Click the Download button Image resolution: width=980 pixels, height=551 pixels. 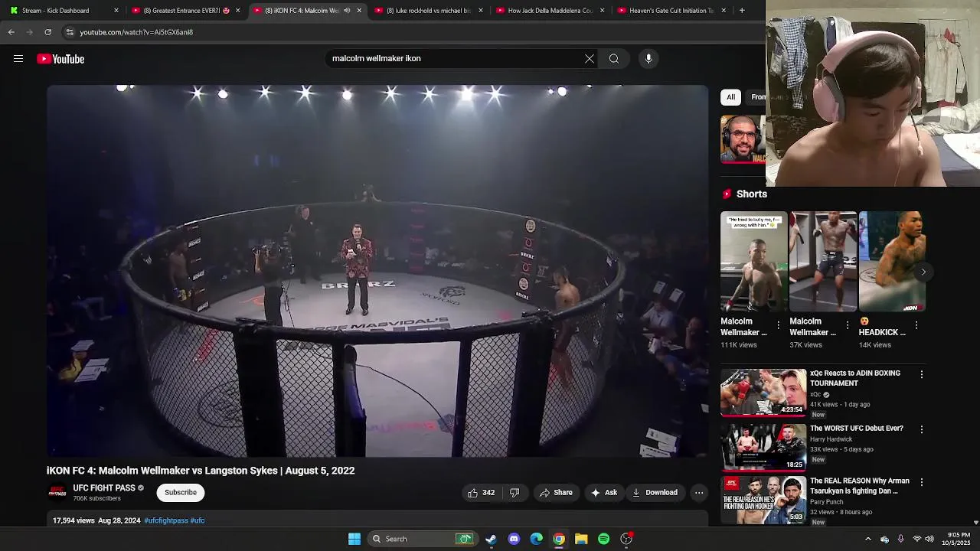click(x=655, y=493)
